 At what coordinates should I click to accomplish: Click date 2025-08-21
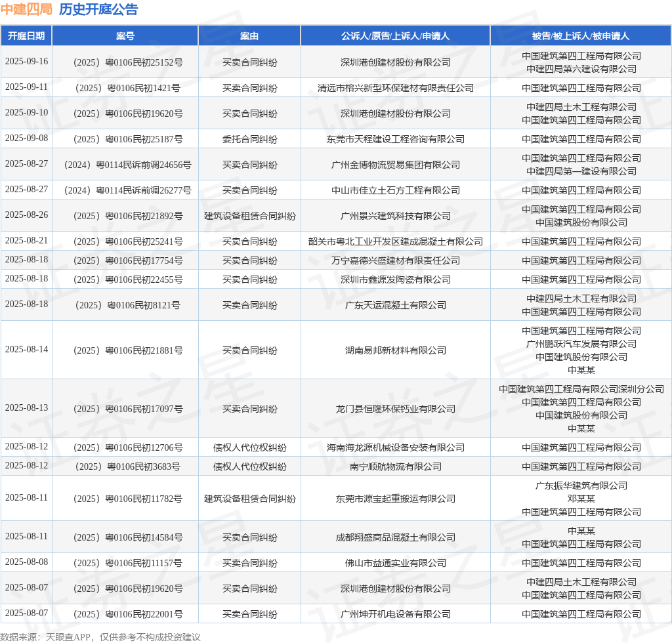coord(26,241)
